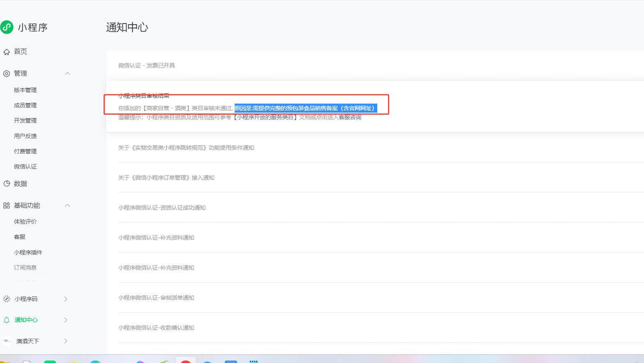The height and width of the screenshot is (363, 644).
Task: Open 小程序微信认证-收款确认通知
Action: point(156,328)
